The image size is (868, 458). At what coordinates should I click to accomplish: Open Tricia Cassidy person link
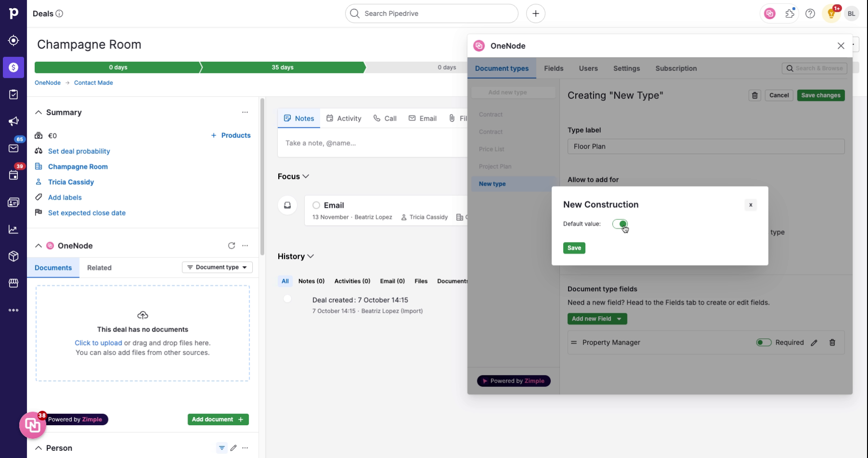[x=71, y=182]
